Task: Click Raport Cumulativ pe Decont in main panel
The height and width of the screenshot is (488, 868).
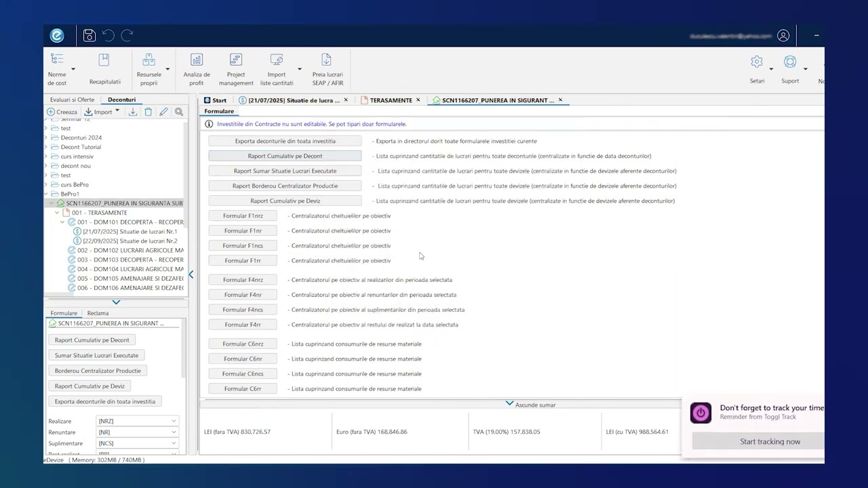Action: [285, 156]
